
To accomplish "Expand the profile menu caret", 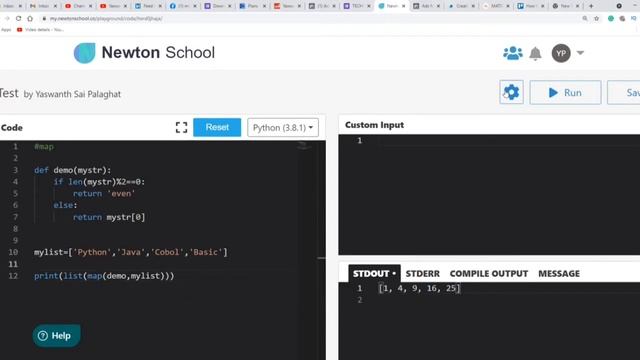I will point(580,53).
